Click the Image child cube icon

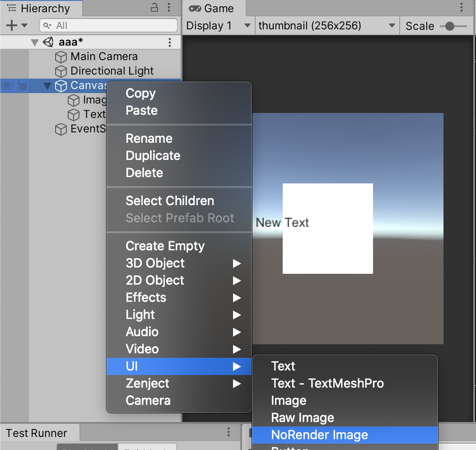74,100
